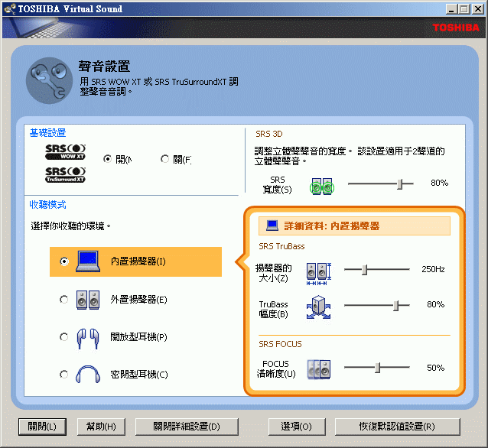
Task: Open help with 幫助(H) button
Action: coord(101,427)
